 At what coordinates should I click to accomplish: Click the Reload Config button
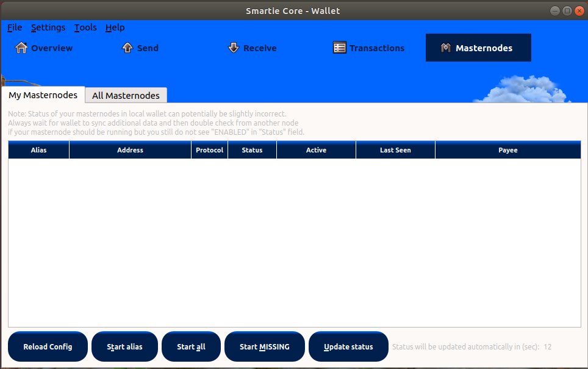coord(48,346)
